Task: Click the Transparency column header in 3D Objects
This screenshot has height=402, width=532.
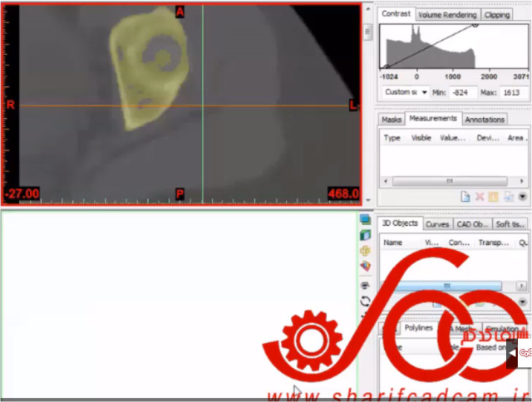Action: [493, 243]
